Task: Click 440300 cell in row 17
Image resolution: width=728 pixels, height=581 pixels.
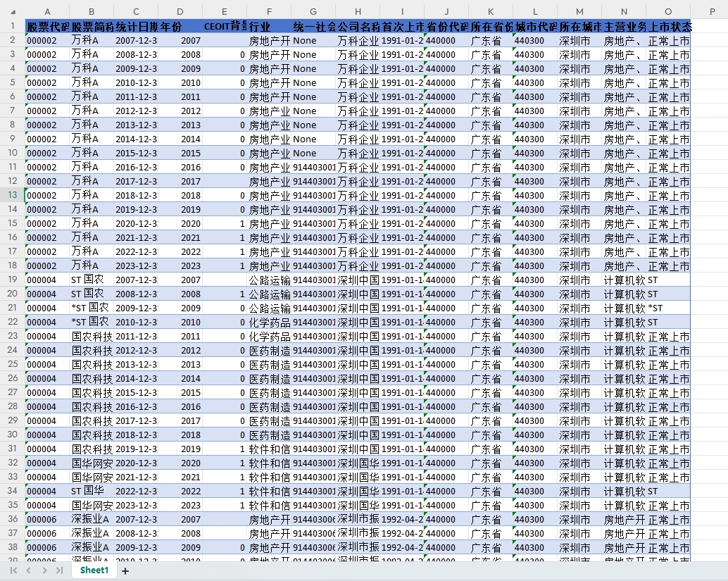Action: pos(535,251)
